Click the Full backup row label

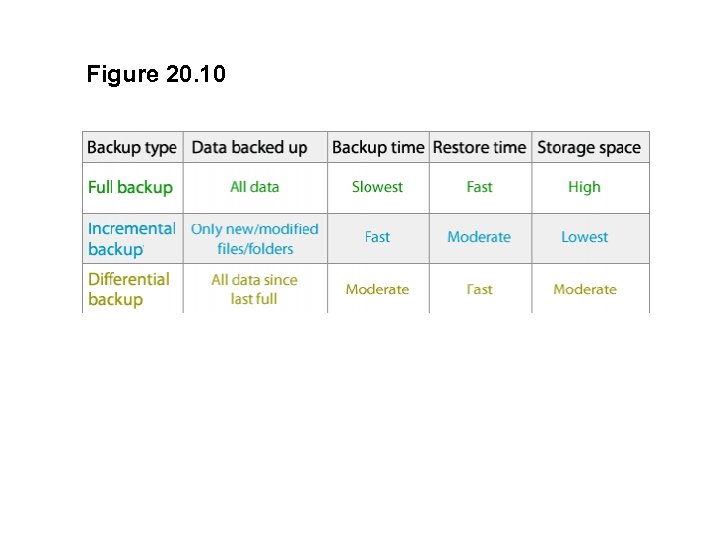(131, 188)
